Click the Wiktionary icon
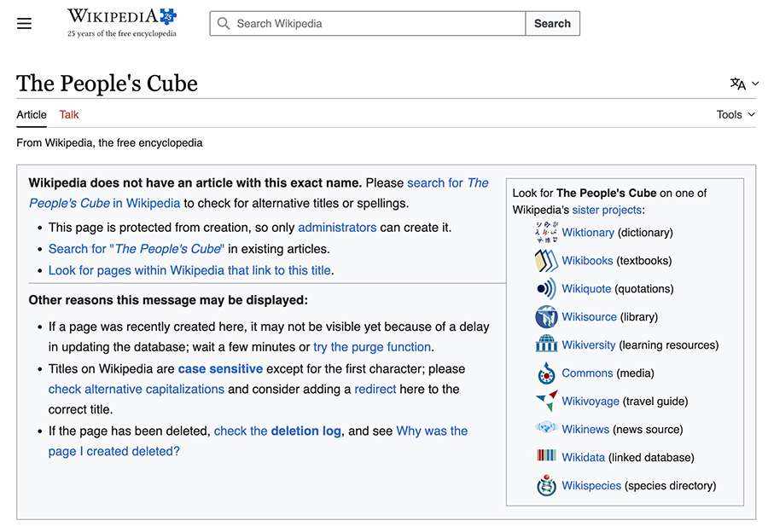The width and height of the screenshot is (768, 532). [546, 232]
